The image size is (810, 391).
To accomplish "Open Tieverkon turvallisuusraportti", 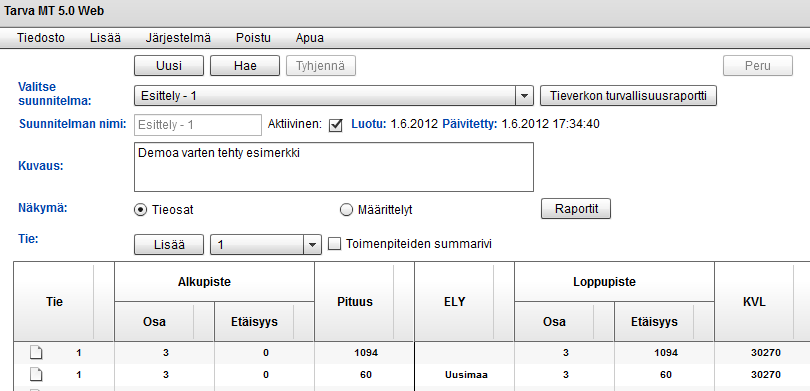I will click(x=628, y=96).
